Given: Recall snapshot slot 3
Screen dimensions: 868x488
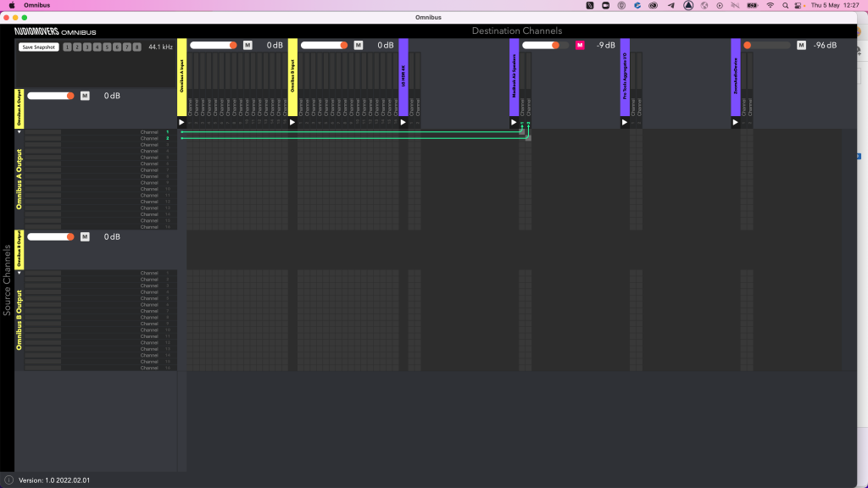Looking at the screenshot, I should [87, 47].
